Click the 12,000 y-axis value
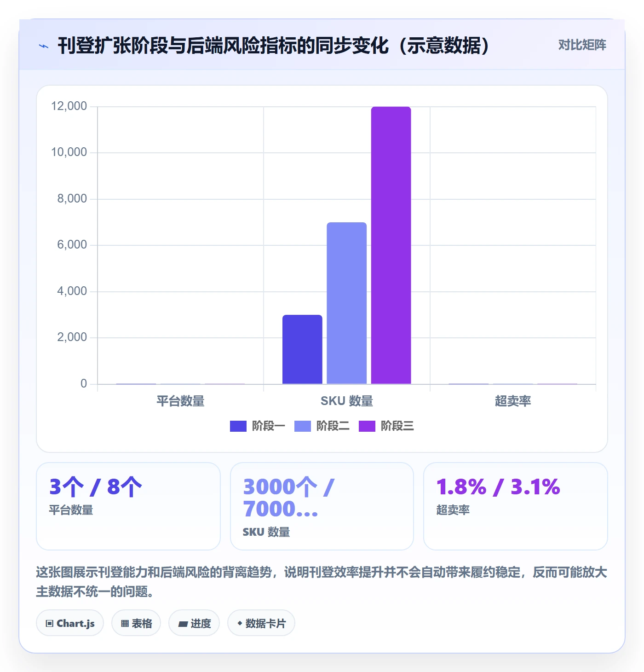The height and width of the screenshot is (672, 644). (69, 106)
